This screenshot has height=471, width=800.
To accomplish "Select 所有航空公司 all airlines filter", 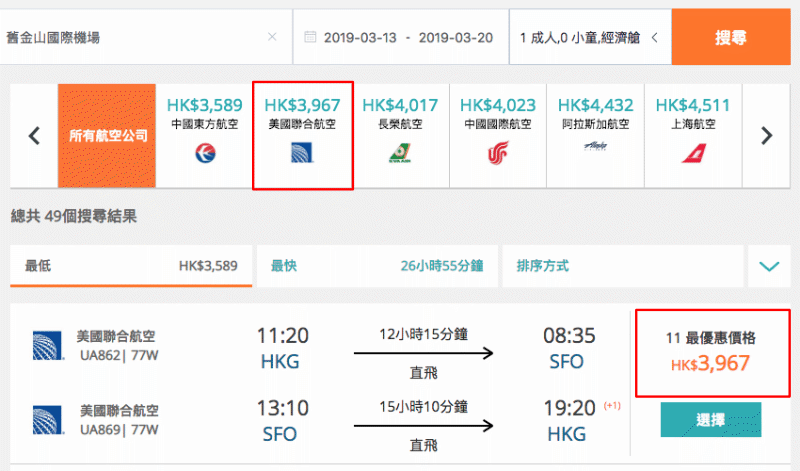I will point(107,136).
